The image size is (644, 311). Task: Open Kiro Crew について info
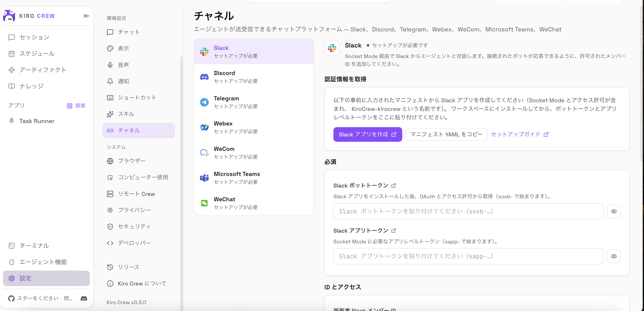[x=139, y=284]
